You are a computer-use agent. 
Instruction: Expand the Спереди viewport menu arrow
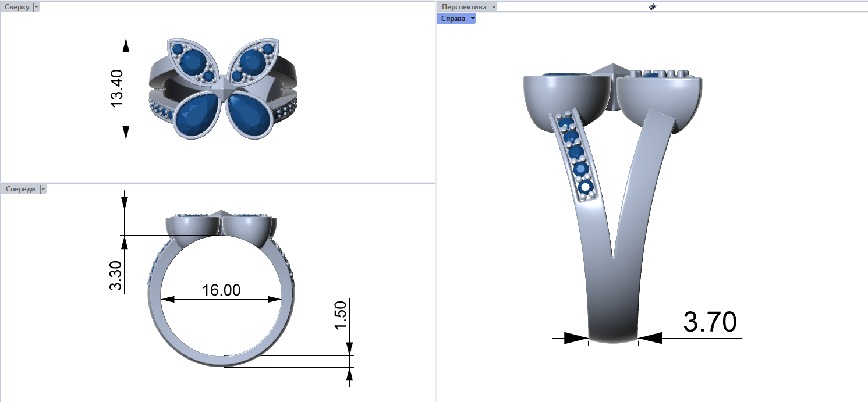42,189
